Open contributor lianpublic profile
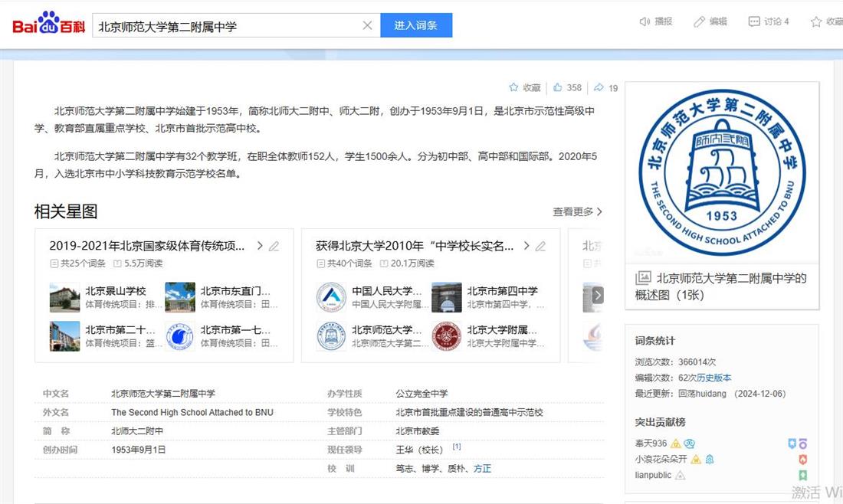Screen dimensions: 843x504 [653, 475]
